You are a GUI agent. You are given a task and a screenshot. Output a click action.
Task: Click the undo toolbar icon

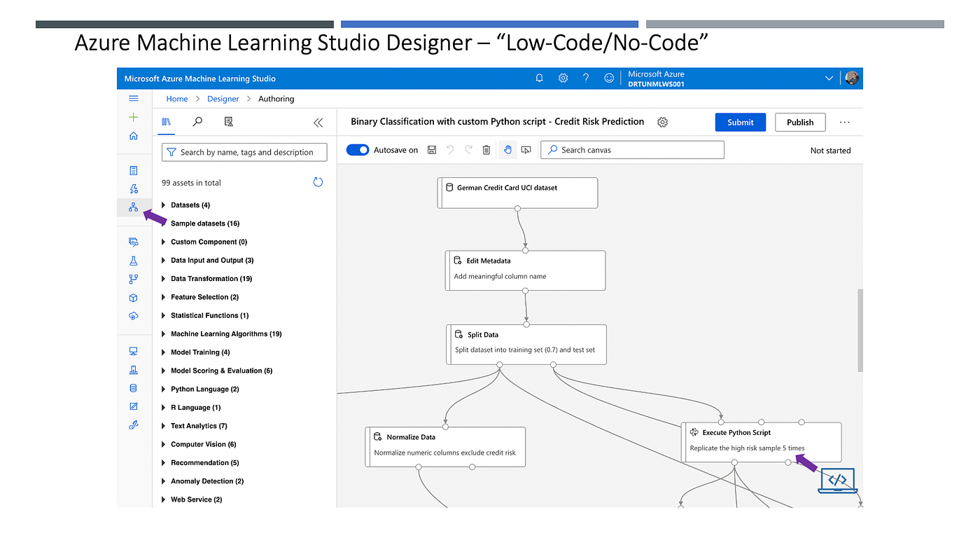coord(450,150)
